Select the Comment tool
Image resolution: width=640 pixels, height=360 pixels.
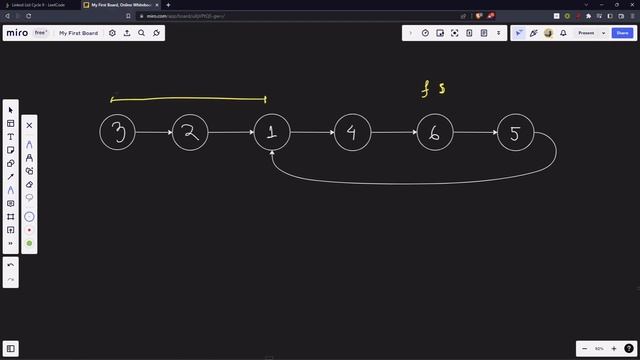coord(11,203)
